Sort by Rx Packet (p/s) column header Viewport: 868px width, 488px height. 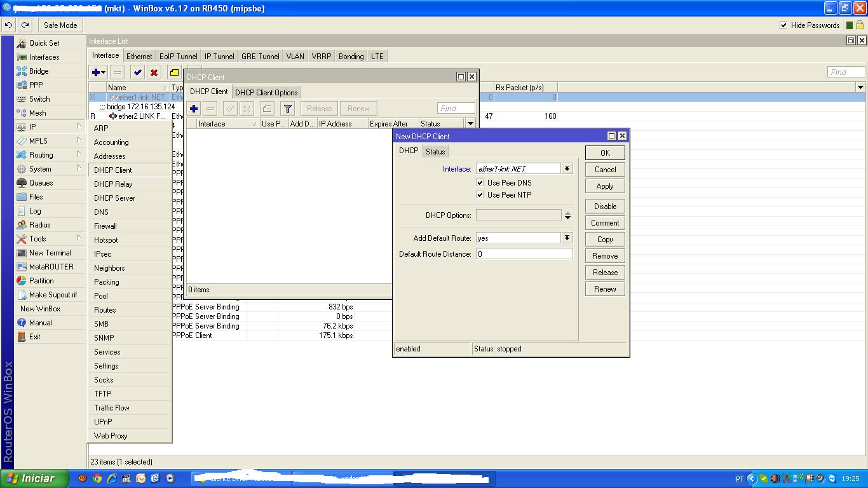pyautogui.click(x=526, y=87)
